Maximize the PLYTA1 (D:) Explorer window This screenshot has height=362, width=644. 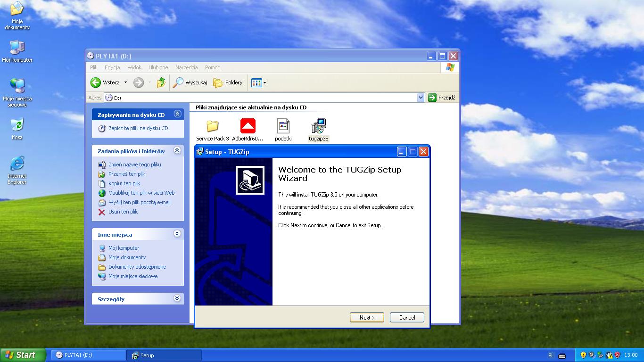pos(442,56)
